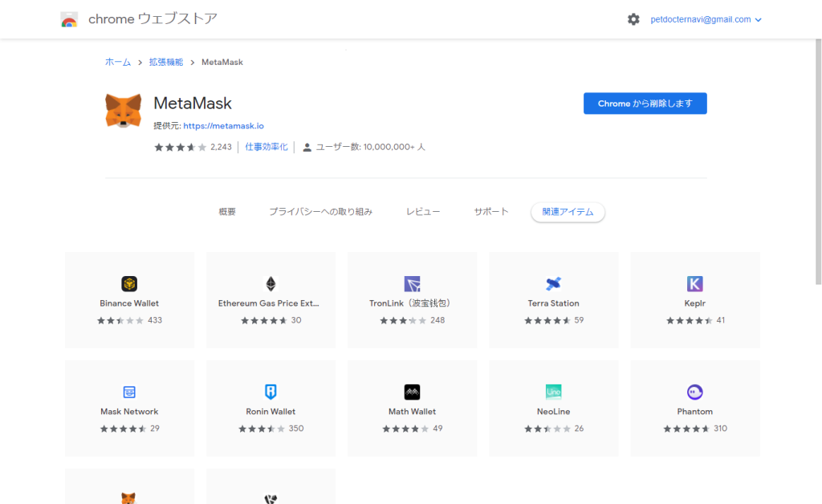Screen dimensions: 822x504
Task: Click the 248 rating count under TronLink
Action: (437, 321)
